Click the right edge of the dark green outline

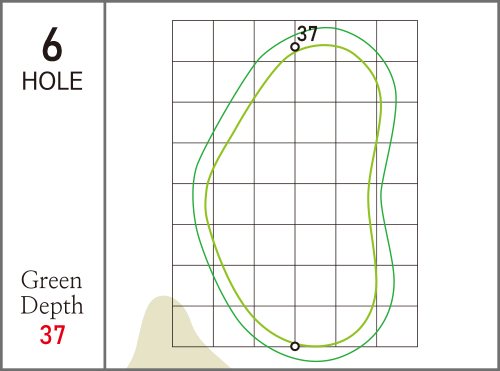click(x=396, y=99)
